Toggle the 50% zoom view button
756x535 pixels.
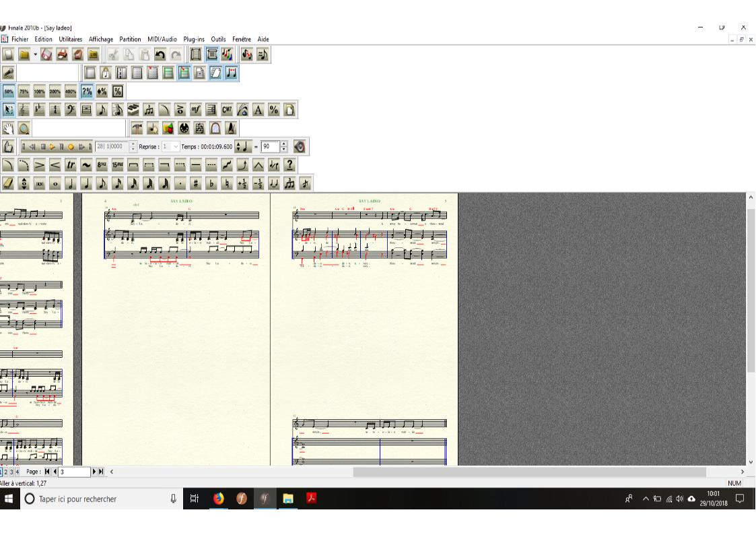click(x=8, y=92)
